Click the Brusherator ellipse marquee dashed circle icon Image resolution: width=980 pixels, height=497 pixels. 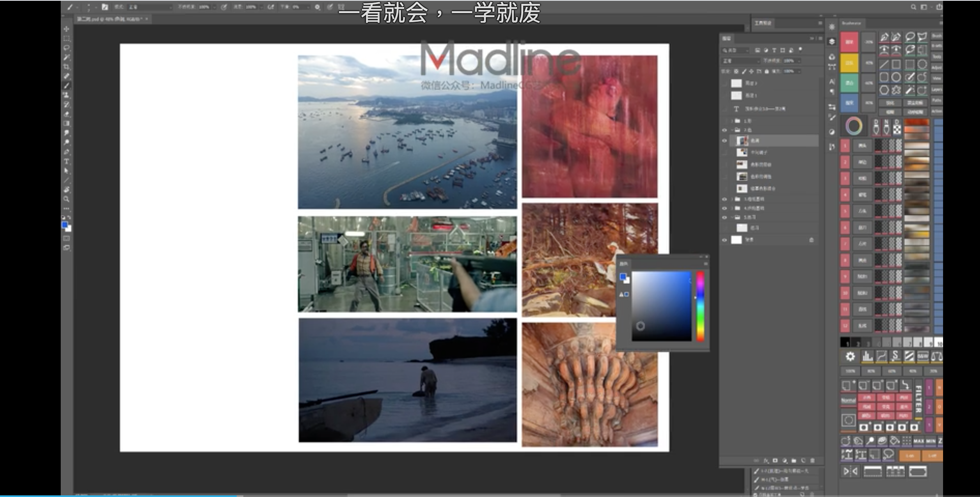923,65
